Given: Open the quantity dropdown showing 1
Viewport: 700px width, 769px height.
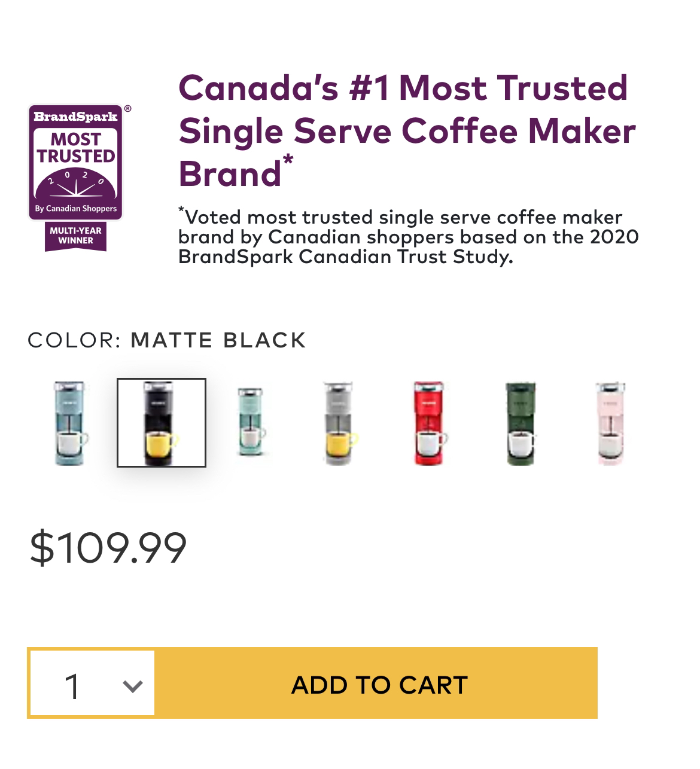Looking at the screenshot, I should (93, 683).
